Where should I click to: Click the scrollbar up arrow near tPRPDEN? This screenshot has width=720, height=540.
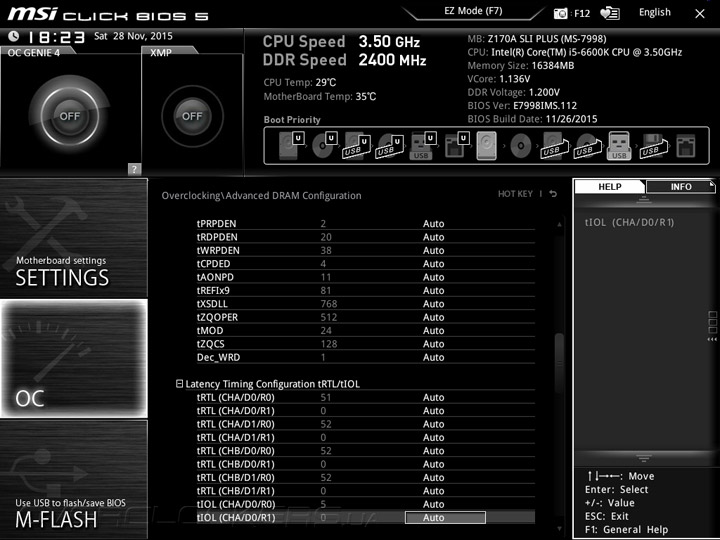coord(559,224)
